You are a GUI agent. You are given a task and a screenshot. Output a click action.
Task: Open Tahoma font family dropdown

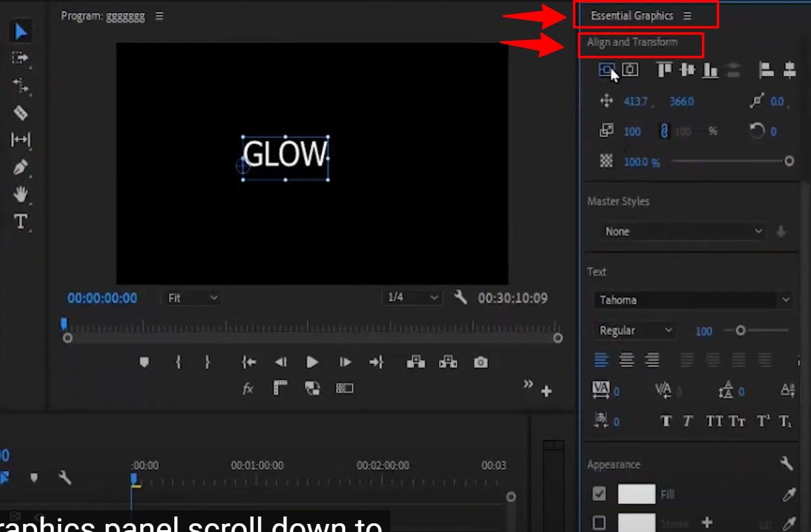coord(693,300)
